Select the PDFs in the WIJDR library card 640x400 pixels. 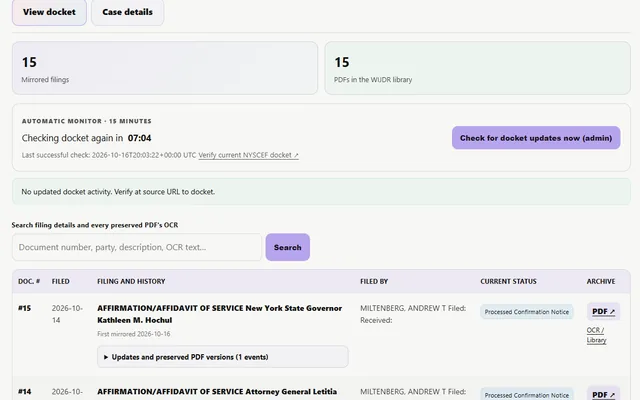point(478,68)
